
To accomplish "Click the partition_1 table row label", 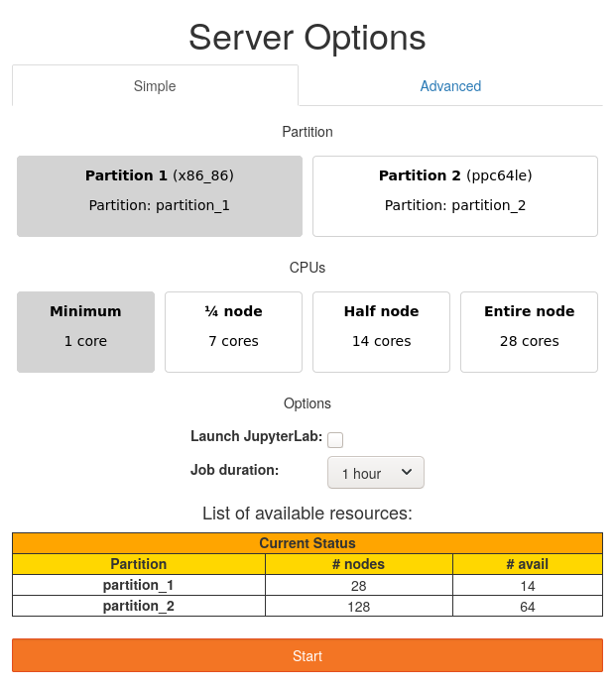I will pyautogui.click(x=139, y=585).
